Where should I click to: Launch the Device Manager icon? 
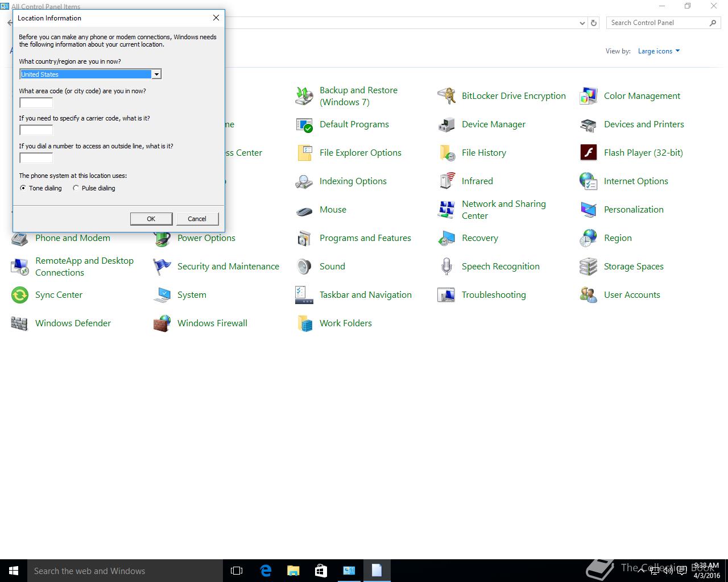point(446,124)
